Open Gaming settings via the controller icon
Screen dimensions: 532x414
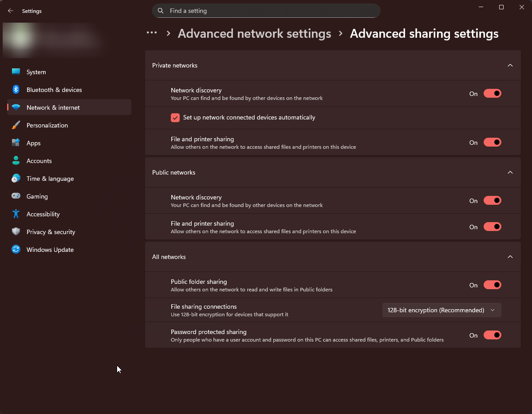click(16, 196)
